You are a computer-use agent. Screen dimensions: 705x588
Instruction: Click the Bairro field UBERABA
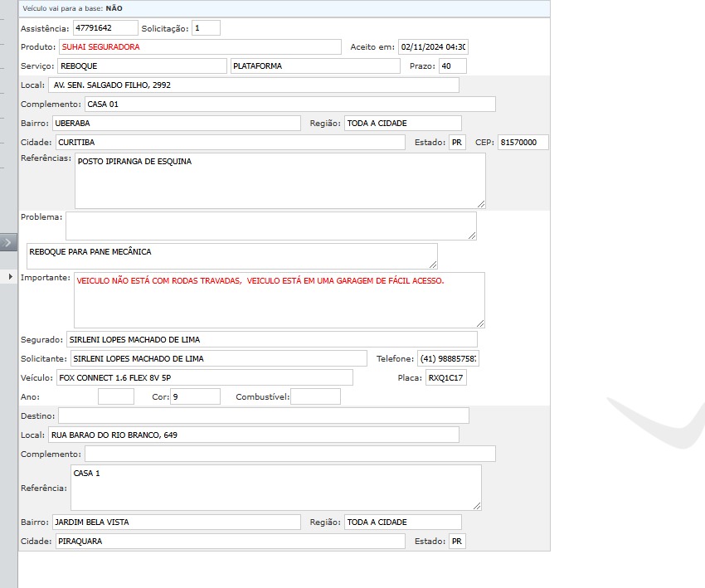(x=176, y=124)
